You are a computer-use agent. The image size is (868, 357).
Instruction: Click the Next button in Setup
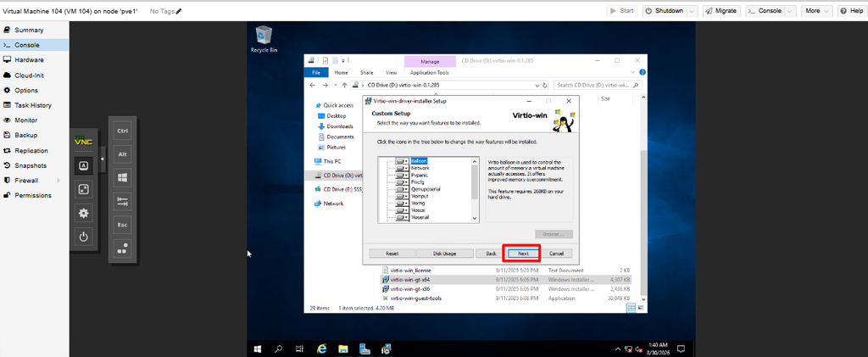point(523,254)
